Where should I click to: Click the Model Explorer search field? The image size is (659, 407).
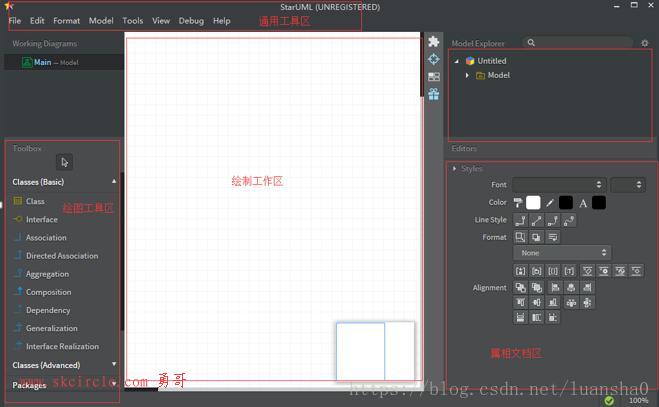pyautogui.click(x=578, y=42)
